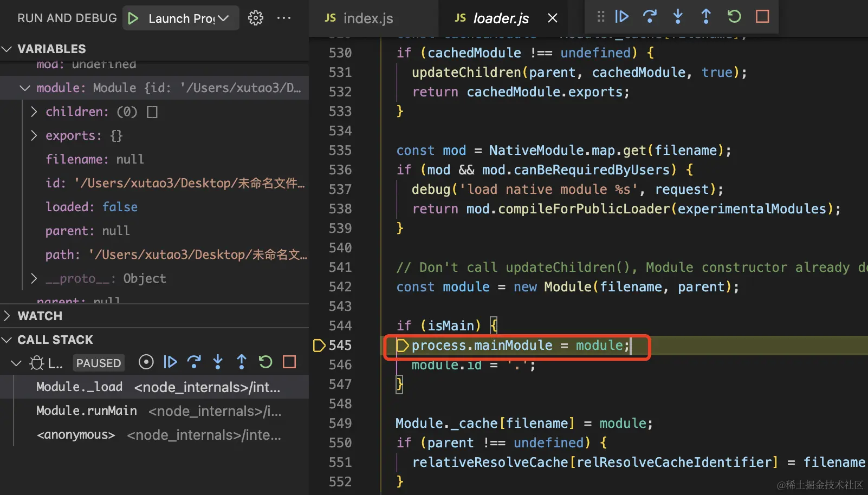Collapse the debug session thread in call stack
The height and width of the screenshot is (495, 868).
16,363
